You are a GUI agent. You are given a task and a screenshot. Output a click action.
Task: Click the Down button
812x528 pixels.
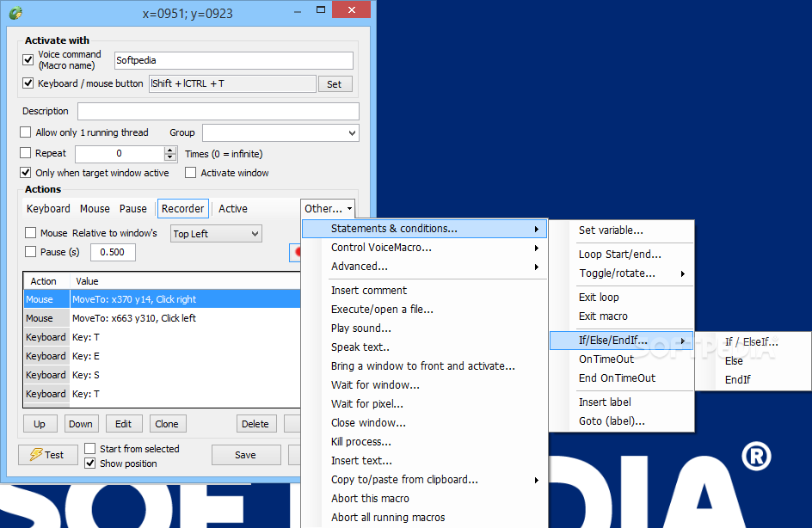(x=81, y=424)
